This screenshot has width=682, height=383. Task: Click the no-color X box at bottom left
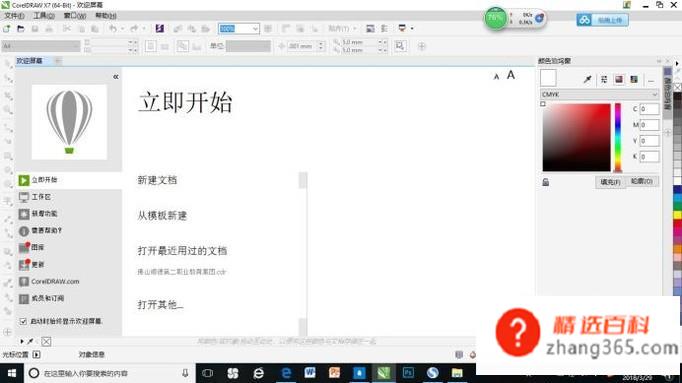46,342
